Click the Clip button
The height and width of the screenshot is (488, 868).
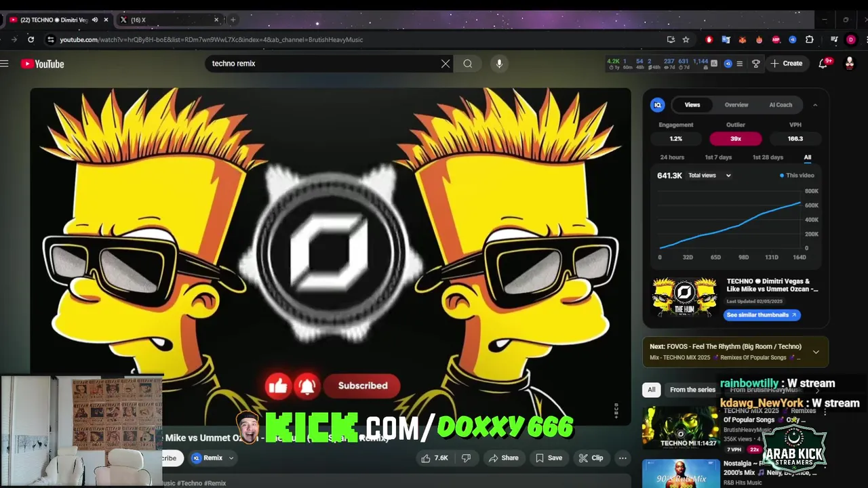[x=591, y=458]
